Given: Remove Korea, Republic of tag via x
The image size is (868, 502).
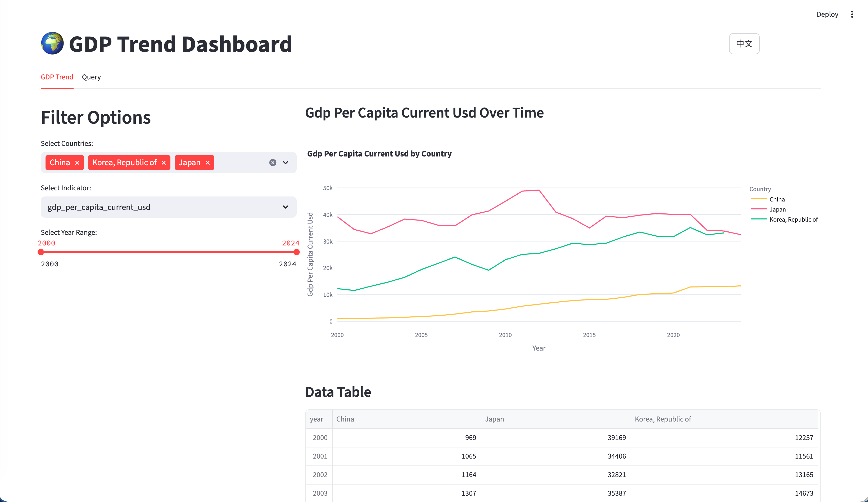Looking at the screenshot, I should 164,163.
